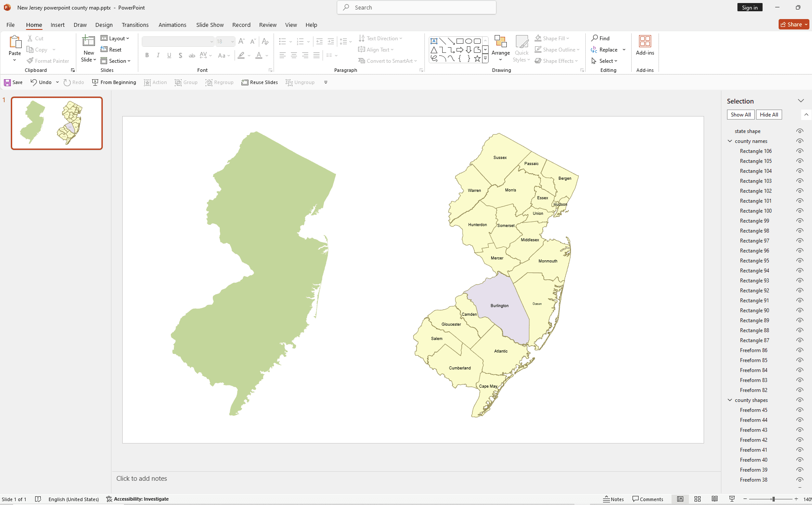Viewport: 812px width, 505px height.
Task: Hide the state shape object
Action: pyautogui.click(x=800, y=131)
